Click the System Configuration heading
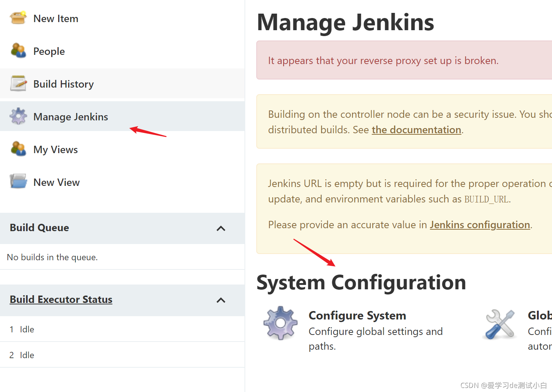 [x=361, y=283]
